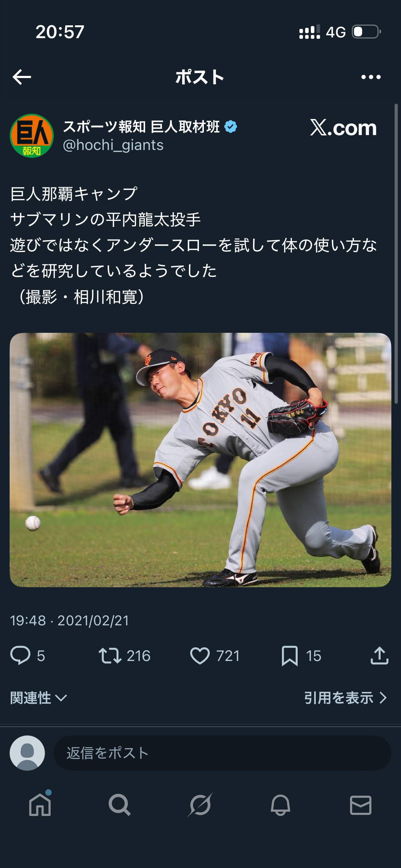Tap the reply speech bubble icon
Screen dimensions: 401x868
[x=20, y=656]
